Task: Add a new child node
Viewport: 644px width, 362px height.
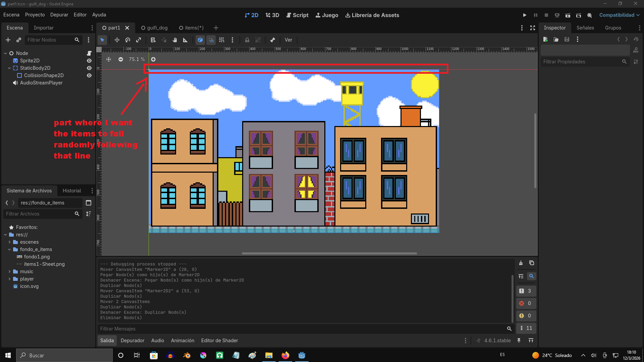Action: pyautogui.click(x=8, y=40)
